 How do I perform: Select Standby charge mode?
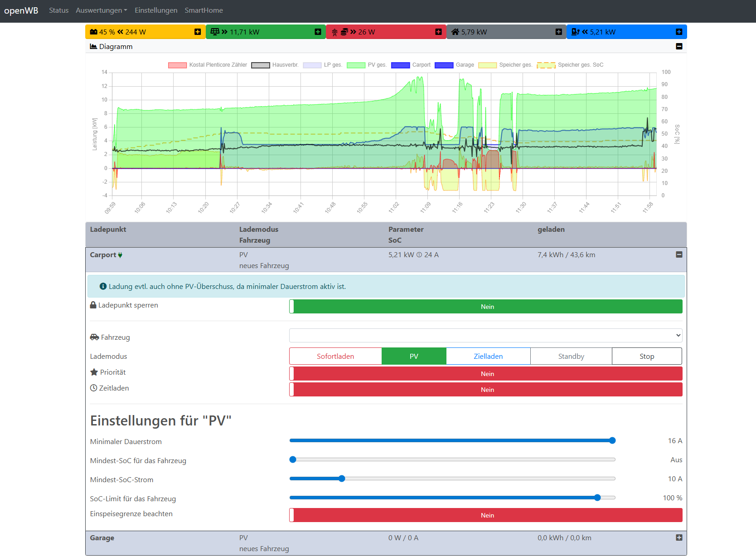(571, 356)
